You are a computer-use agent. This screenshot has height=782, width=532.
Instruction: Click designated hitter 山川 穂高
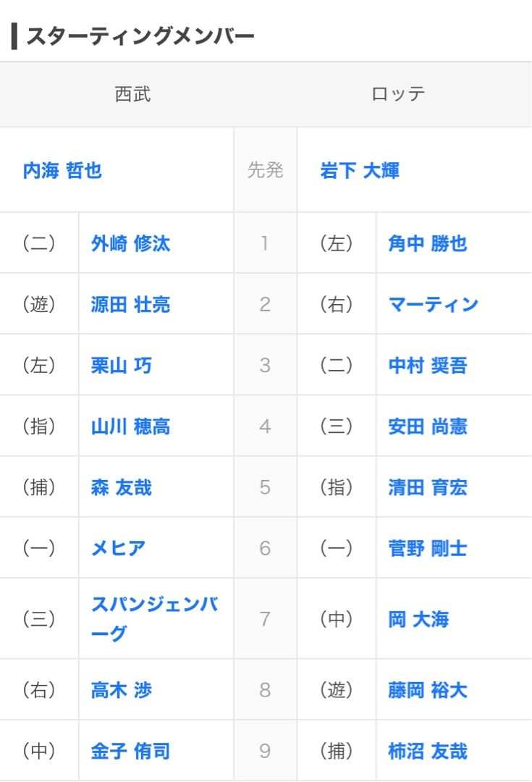click(x=130, y=426)
